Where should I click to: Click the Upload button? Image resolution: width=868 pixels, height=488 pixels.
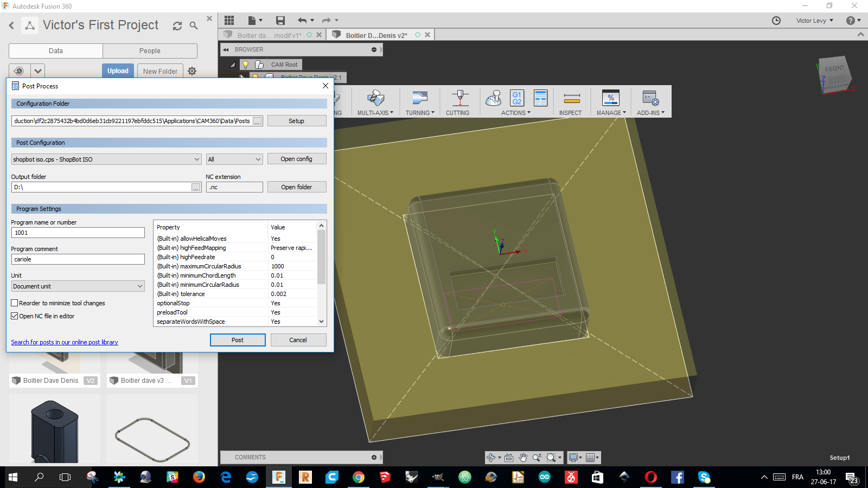point(118,71)
